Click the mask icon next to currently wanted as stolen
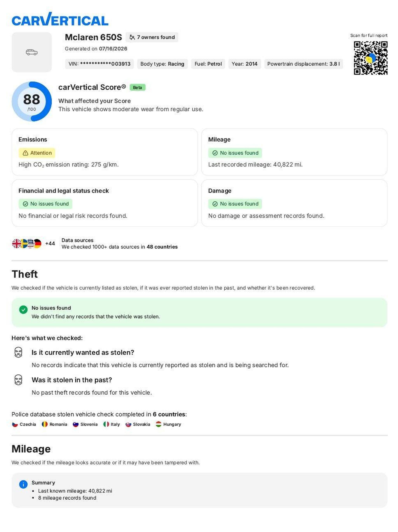Screen dimensions: 398x532 point(18,352)
